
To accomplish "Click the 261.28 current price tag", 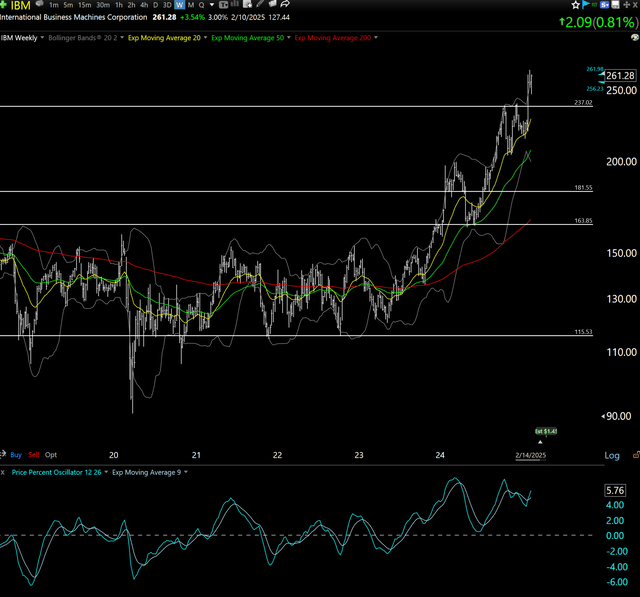I will (620, 75).
